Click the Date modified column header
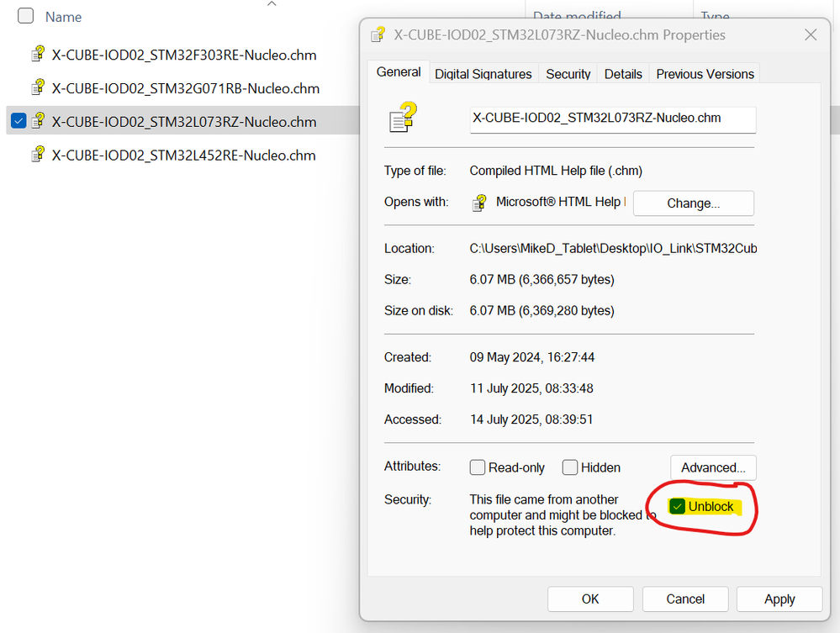840x633 pixels. 577,16
